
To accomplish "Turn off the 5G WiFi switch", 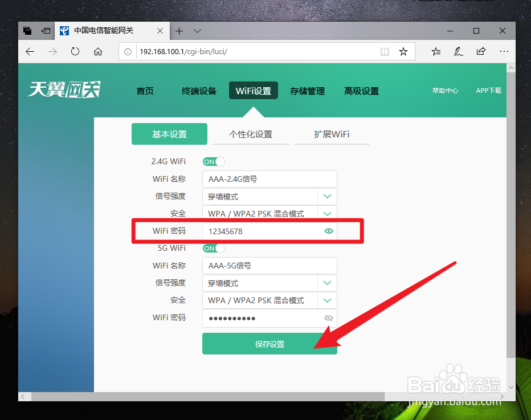I will point(213,248).
